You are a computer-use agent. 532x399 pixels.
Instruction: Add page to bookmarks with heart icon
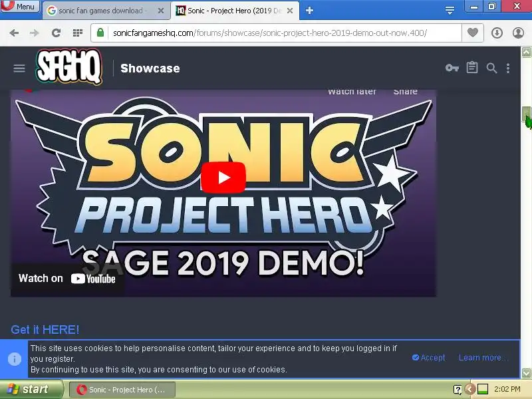473,33
